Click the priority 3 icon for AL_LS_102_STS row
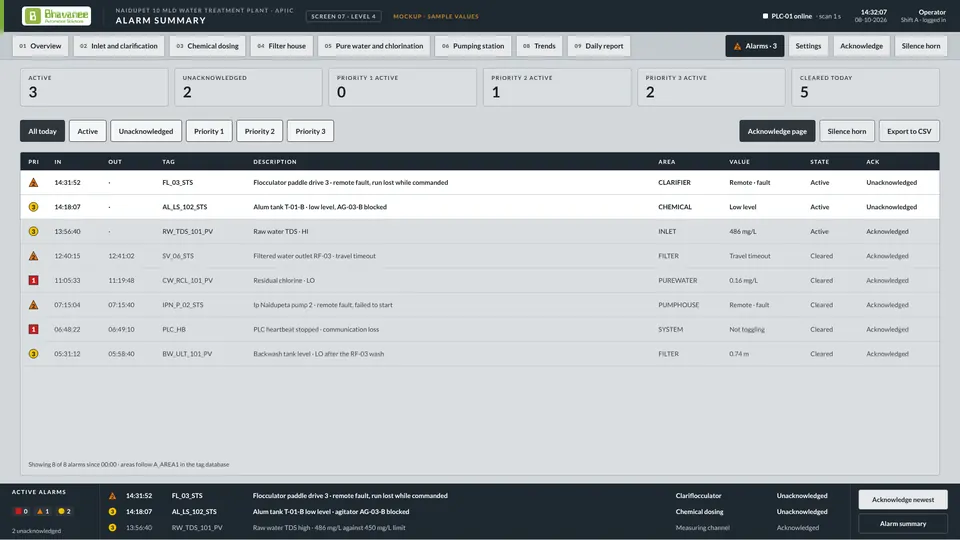The width and height of the screenshot is (960, 540). click(x=34, y=207)
